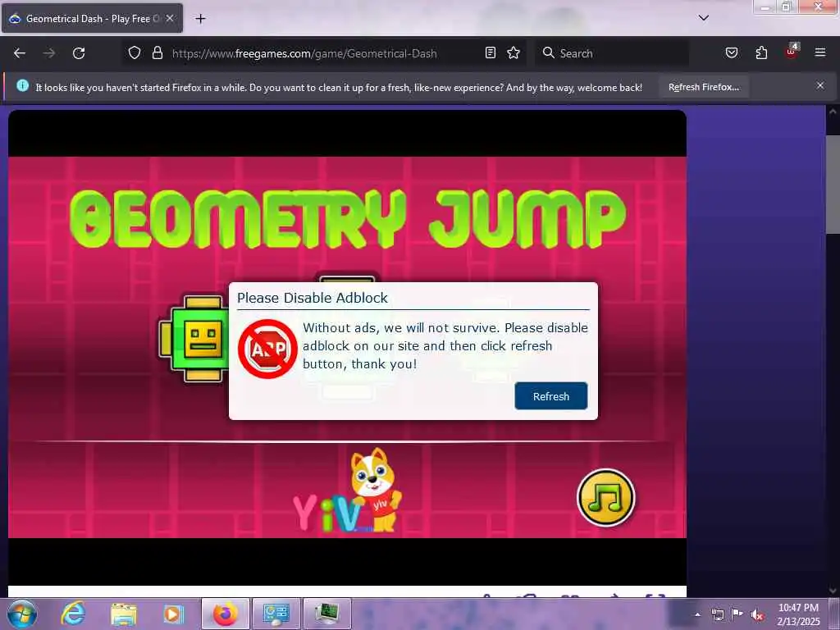Open the network tray icon
This screenshot has width=840, height=630.
click(x=717, y=614)
